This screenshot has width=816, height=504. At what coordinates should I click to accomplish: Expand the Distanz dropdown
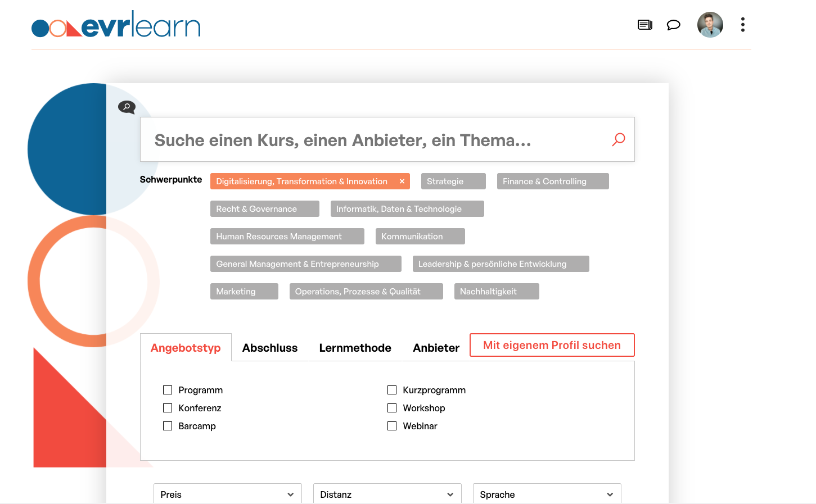tap(387, 494)
